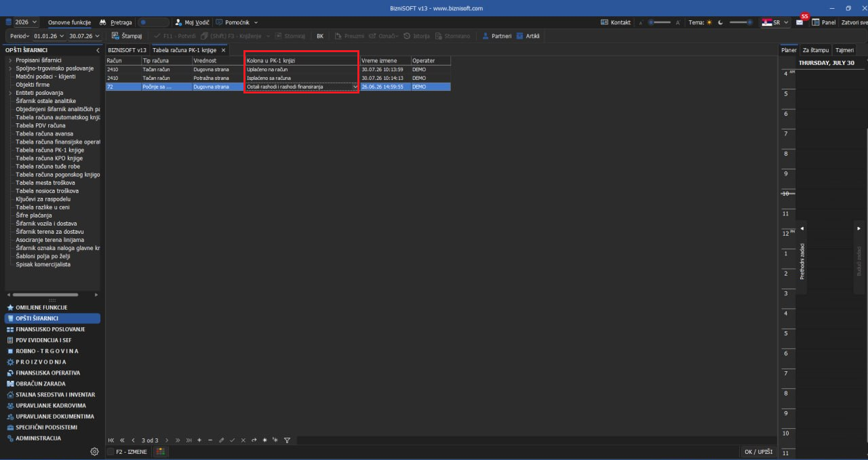Switch to dark theme moon icon
868x460 pixels.
[x=719, y=22]
